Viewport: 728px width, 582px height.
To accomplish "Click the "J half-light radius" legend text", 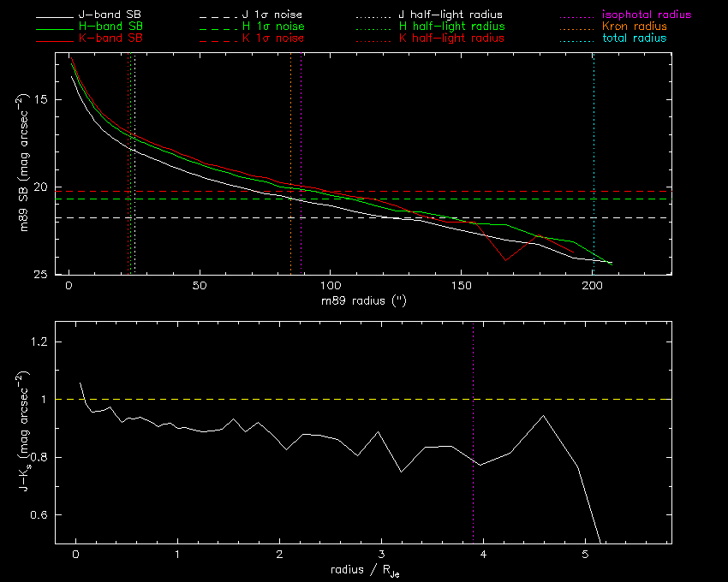I will (451, 15).
